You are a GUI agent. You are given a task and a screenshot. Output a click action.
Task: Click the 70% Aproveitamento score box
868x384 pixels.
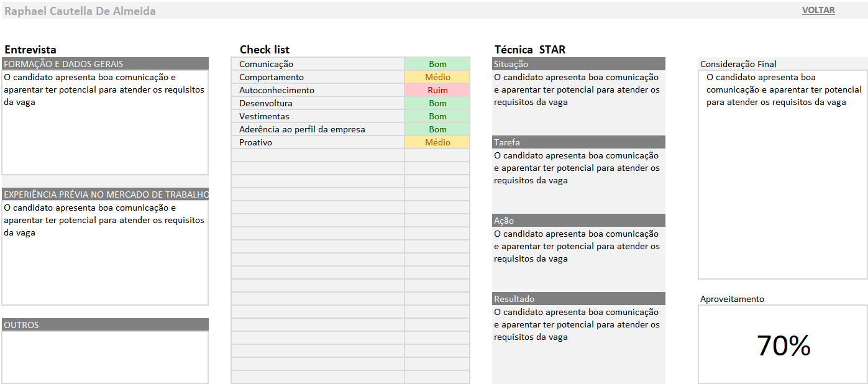tap(782, 345)
